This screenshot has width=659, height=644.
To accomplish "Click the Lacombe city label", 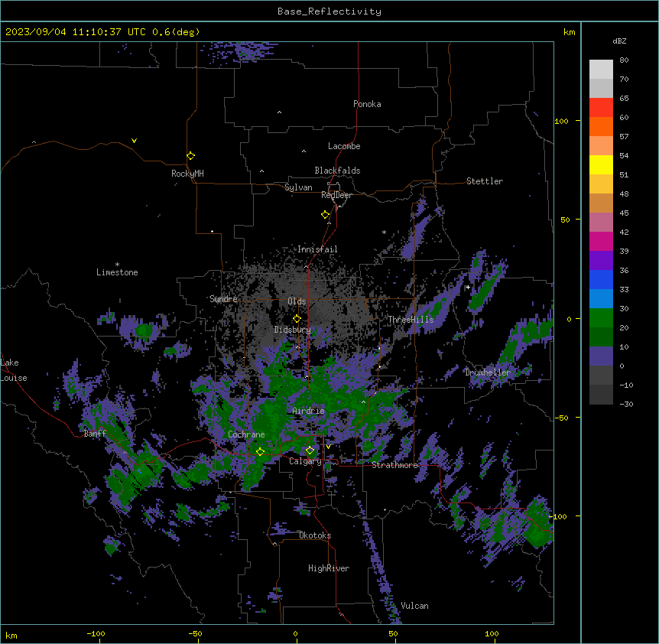I will 344,146.
